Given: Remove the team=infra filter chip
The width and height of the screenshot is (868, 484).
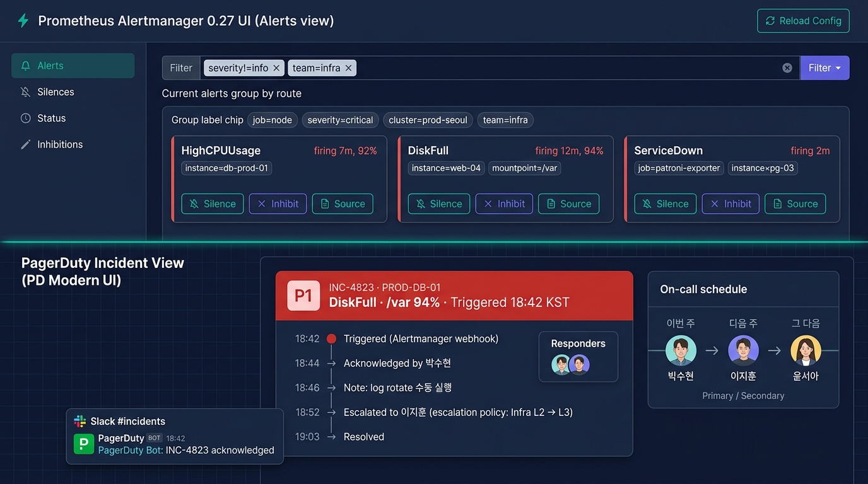Looking at the screenshot, I should [x=348, y=68].
